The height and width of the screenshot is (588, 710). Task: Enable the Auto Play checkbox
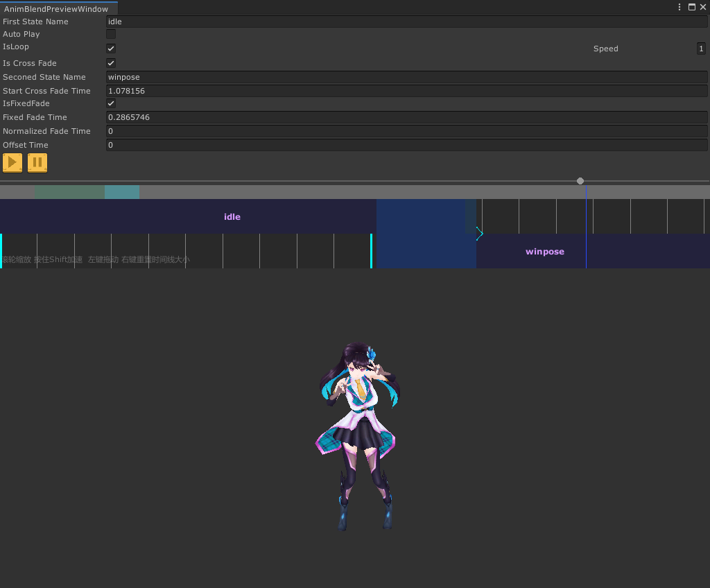[x=110, y=34]
